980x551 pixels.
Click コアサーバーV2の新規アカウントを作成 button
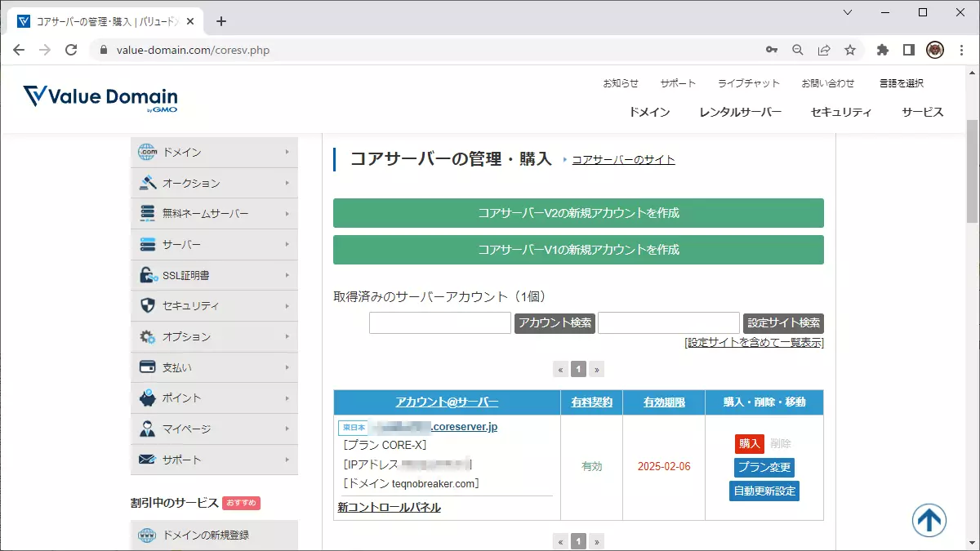point(578,213)
